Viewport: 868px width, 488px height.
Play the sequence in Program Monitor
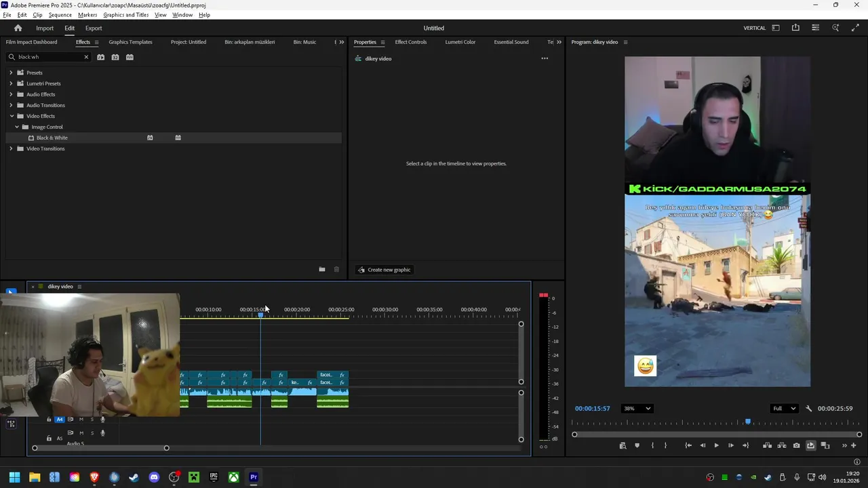tap(717, 445)
